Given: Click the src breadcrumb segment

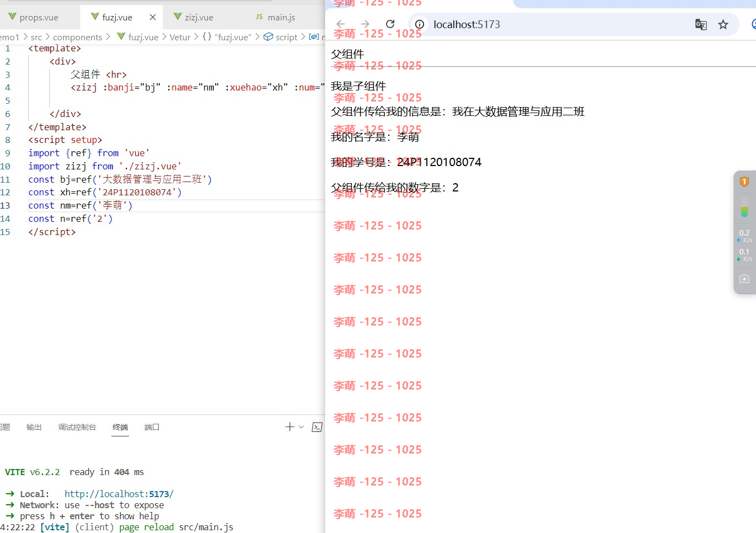Looking at the screenshot, I should pos(36,37).
